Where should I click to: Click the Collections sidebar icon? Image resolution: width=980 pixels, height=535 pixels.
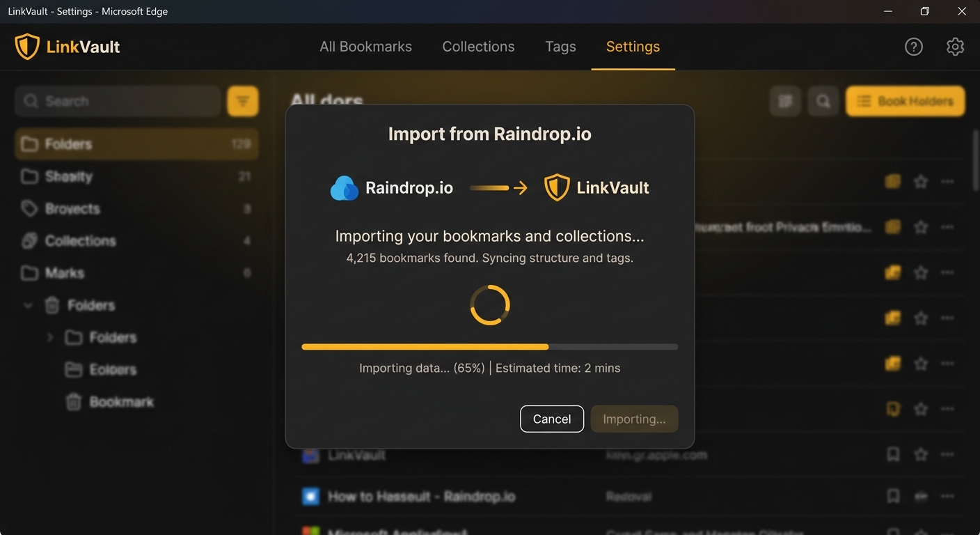point(29,241)
